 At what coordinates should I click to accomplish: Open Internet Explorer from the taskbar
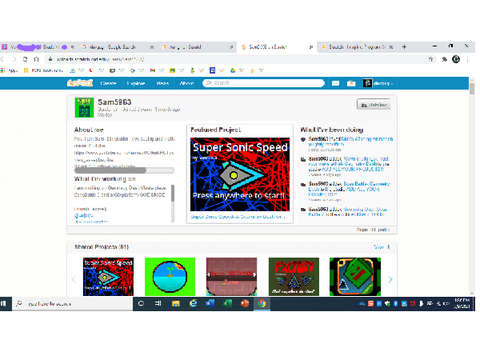click(193, 304)
